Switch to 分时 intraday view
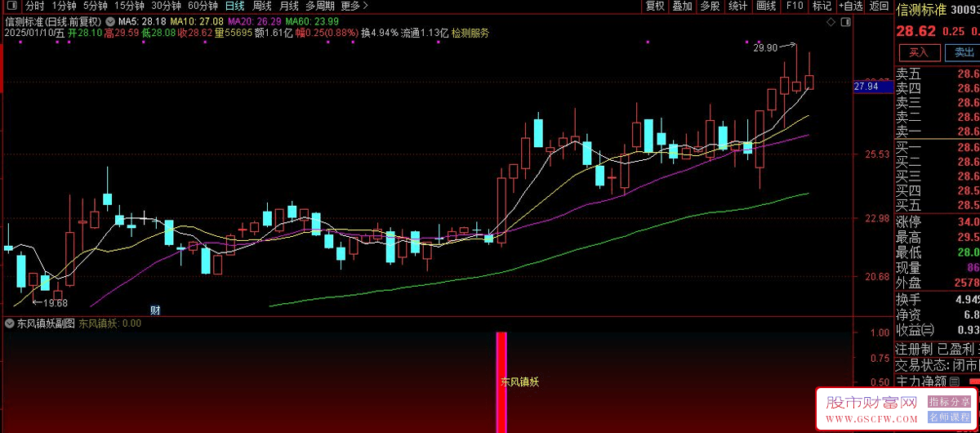The image size is (980, 433). click(35, 6)
